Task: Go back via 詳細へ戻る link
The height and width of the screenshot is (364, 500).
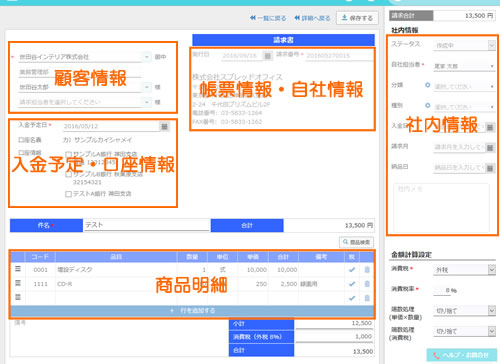Action: pyautogui.click(x=312, y=18)
